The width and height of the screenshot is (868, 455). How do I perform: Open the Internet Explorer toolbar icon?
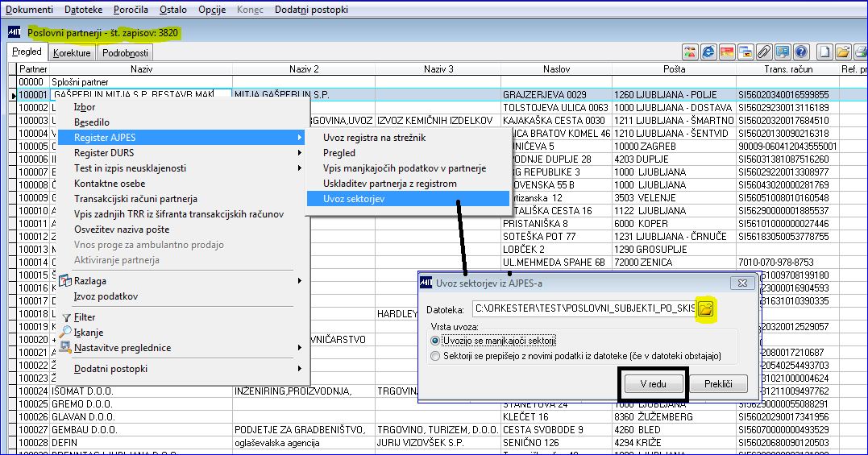[x=708, y=52]
